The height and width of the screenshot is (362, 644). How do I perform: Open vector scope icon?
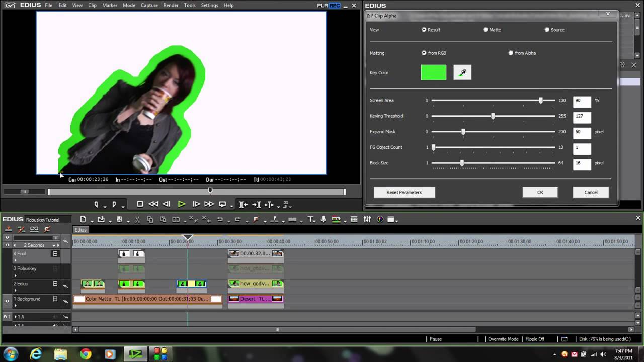380,219
